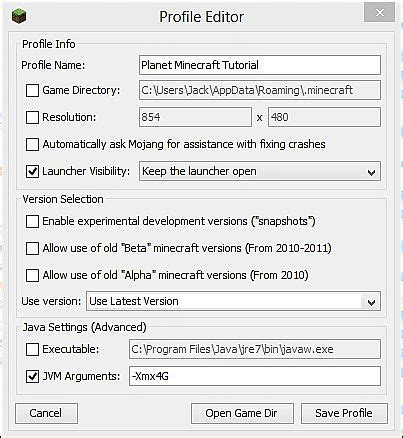Click the Minecraft grass block icon
403x438 pixels.
pyautogui.click(x=19, y=16)
